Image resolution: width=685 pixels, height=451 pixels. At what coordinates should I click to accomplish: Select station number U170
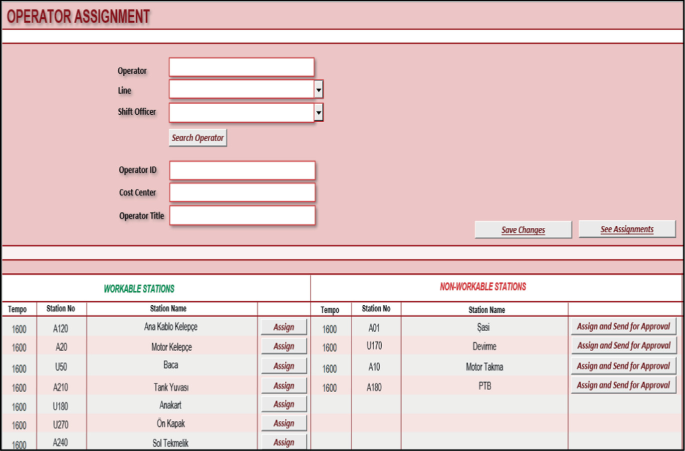(374, 346)
